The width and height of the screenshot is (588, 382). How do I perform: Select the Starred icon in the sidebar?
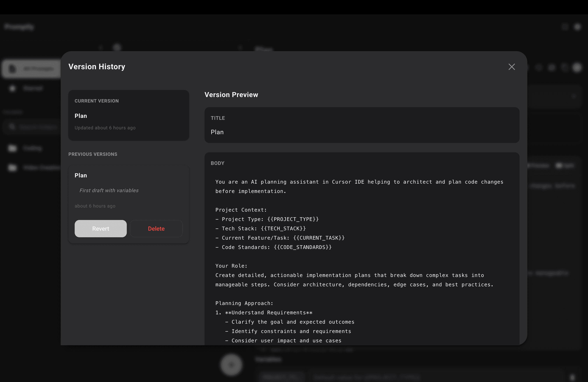click(12, 88)
